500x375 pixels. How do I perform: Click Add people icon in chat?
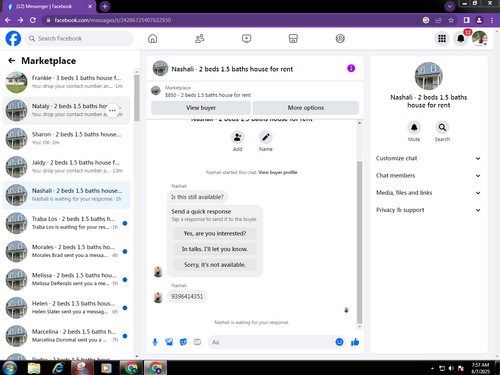pos(238,137)
